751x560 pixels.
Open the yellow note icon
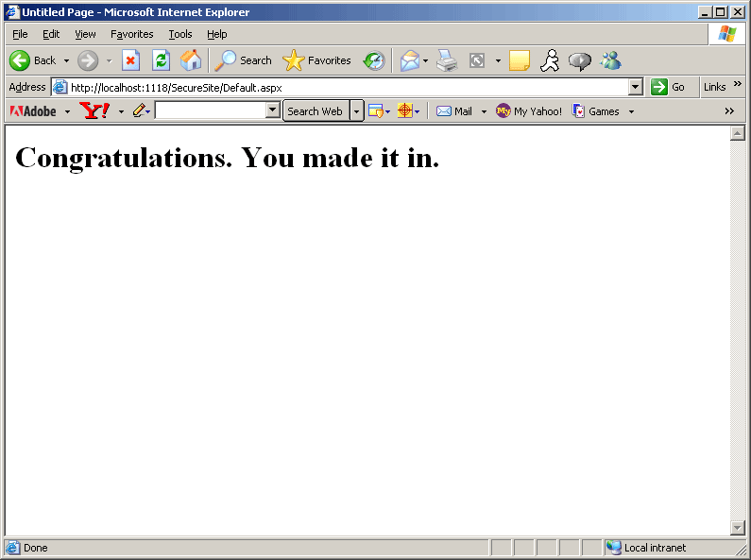coord(520,60)
